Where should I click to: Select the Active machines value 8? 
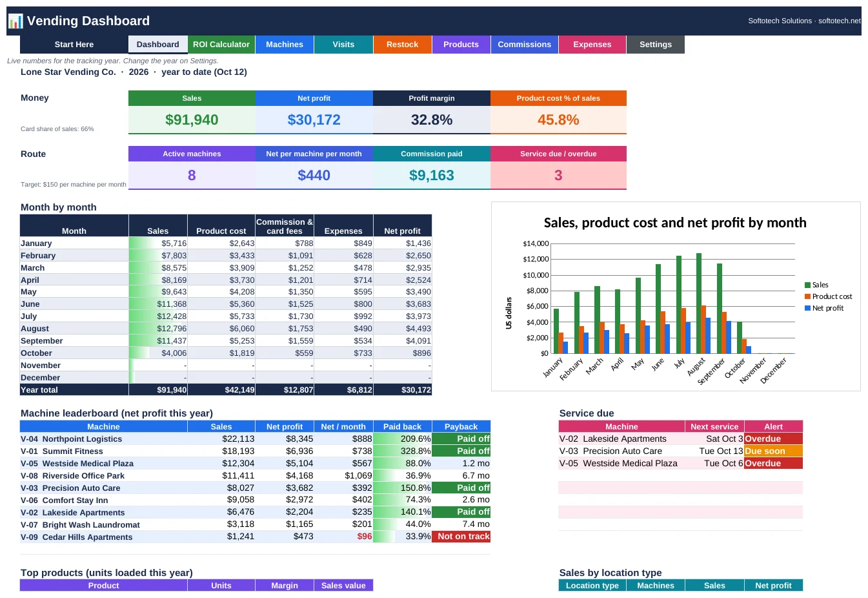click(192, 175)
